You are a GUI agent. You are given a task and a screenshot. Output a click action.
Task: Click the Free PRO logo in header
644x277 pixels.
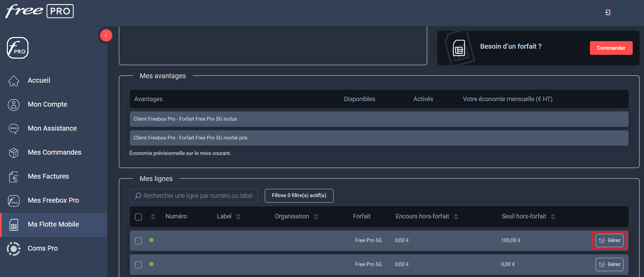[x=39, y=11]
